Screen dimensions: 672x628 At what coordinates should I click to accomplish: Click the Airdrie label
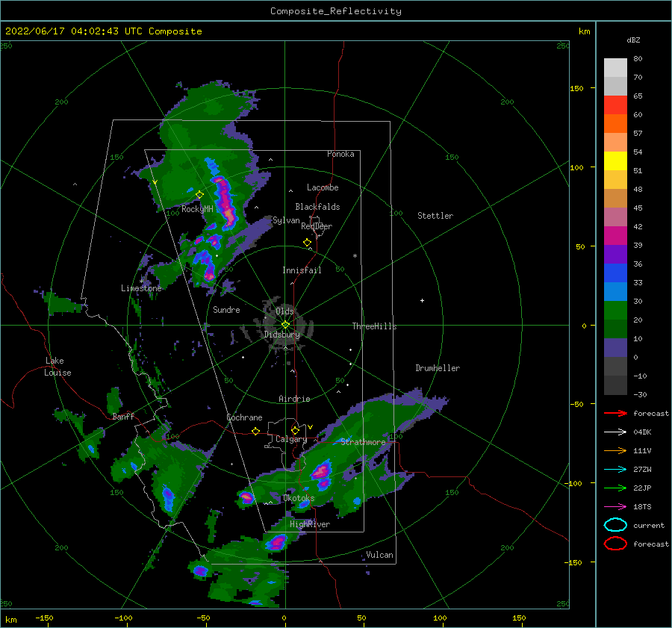[x=294, y=399]
